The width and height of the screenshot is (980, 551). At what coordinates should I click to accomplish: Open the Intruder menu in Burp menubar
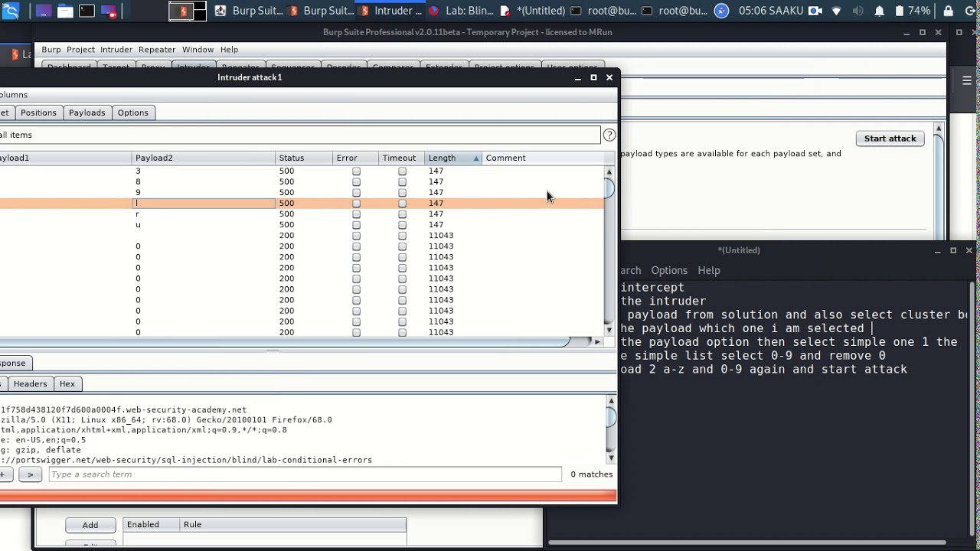116,49
